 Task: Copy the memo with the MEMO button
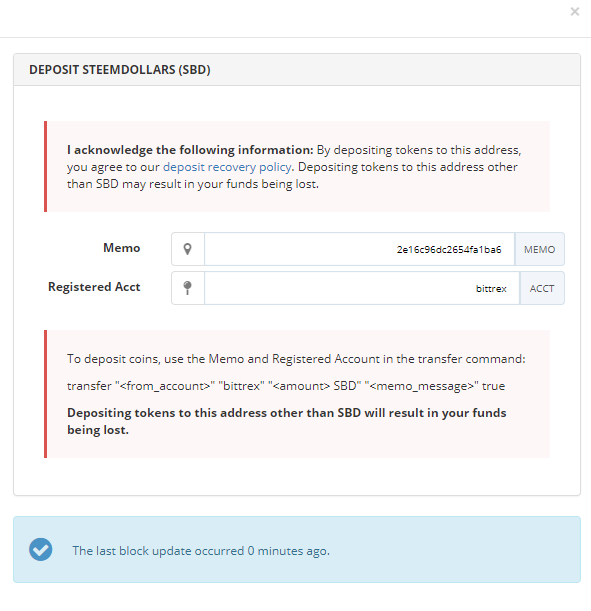[x=540, y=249]
